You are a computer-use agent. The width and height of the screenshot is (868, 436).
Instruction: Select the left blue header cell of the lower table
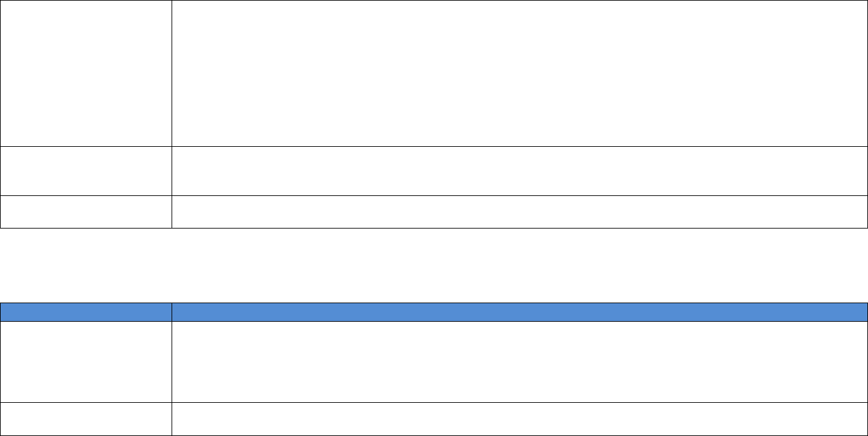pos(86,312)
